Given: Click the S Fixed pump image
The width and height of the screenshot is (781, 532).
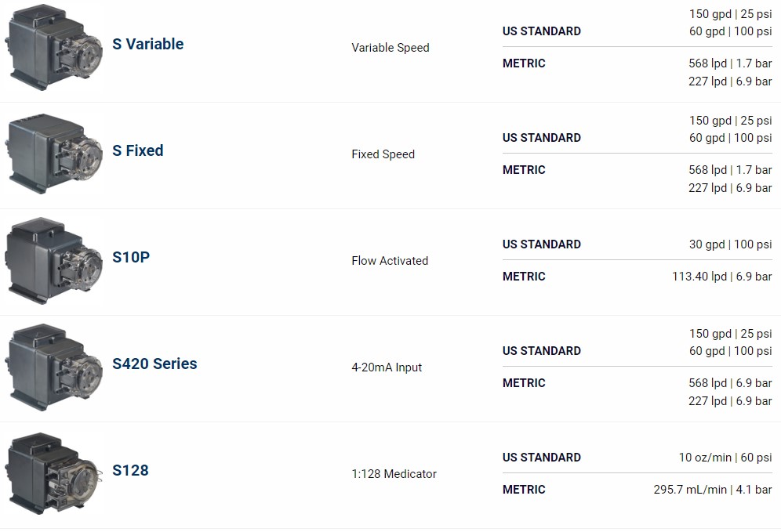Looking at the screenshot, I should pyautogui.click(x=53, y=154).
